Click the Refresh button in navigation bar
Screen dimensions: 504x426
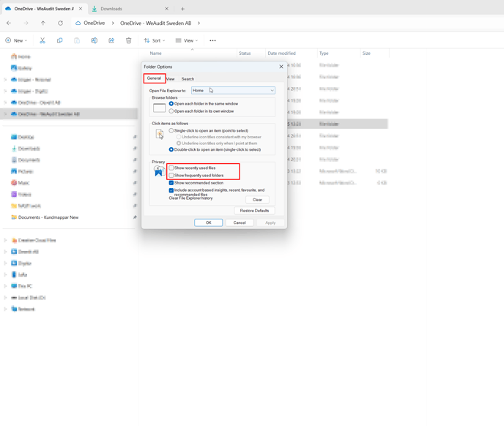point(61,23)
